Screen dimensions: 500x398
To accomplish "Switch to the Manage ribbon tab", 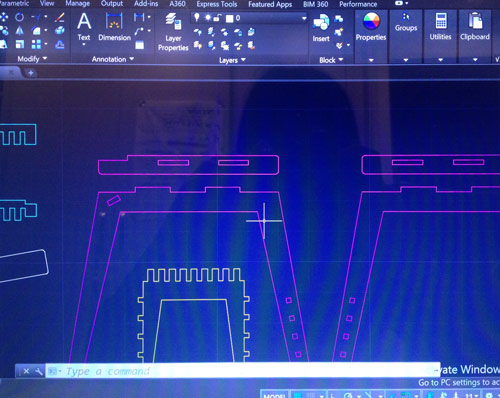I will [78, 3].
